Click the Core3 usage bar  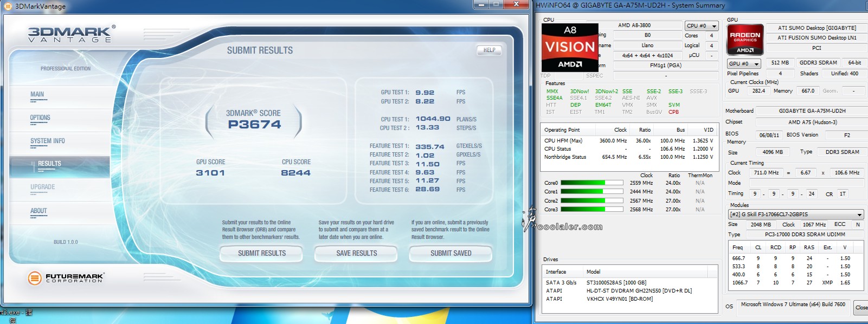pyautogui.click(x=591, y=210)
